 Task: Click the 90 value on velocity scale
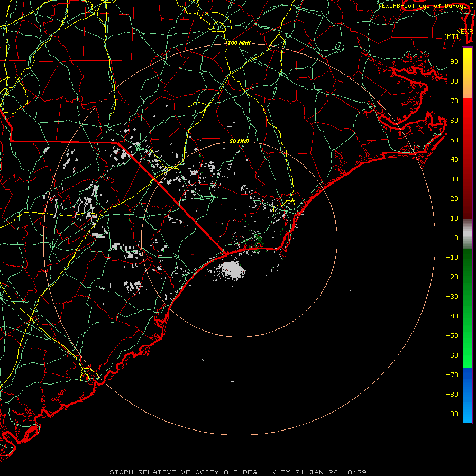454,62
